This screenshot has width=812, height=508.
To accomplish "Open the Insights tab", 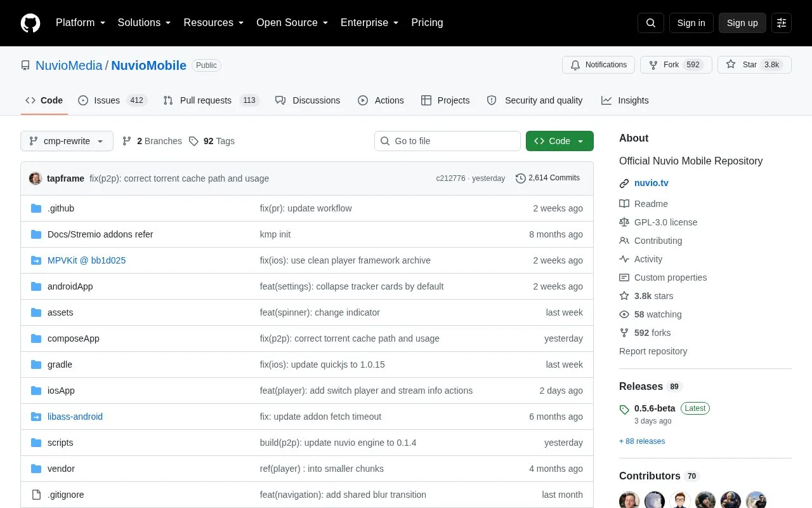I will pyautogui.click(x=625, y=100).
